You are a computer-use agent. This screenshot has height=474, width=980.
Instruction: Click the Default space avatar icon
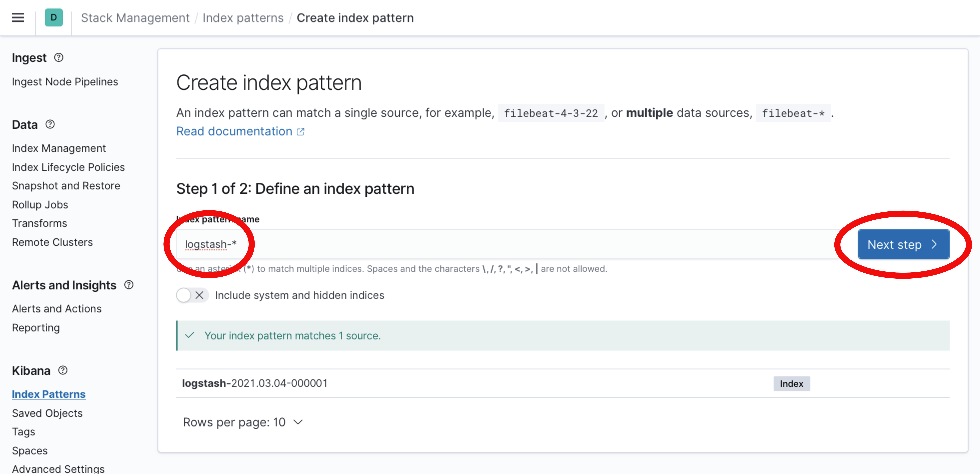[54, 17]
